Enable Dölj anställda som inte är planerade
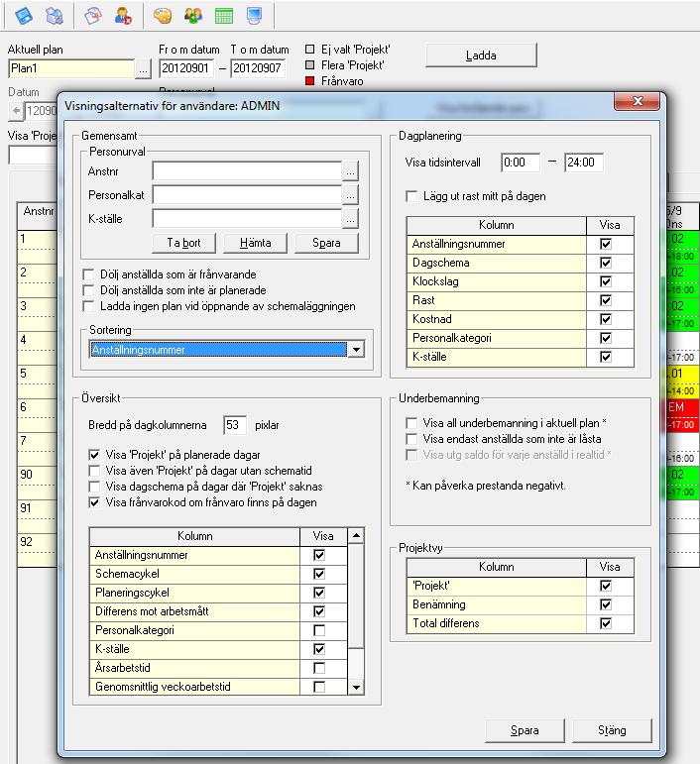This screenshot has height=764, width=700. coord(88,291)
